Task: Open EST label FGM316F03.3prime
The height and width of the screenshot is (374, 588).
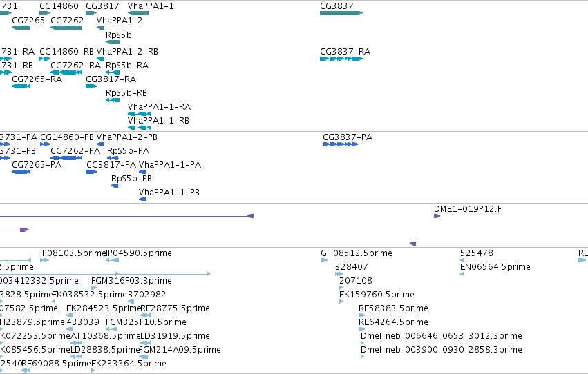Action: 131,281
